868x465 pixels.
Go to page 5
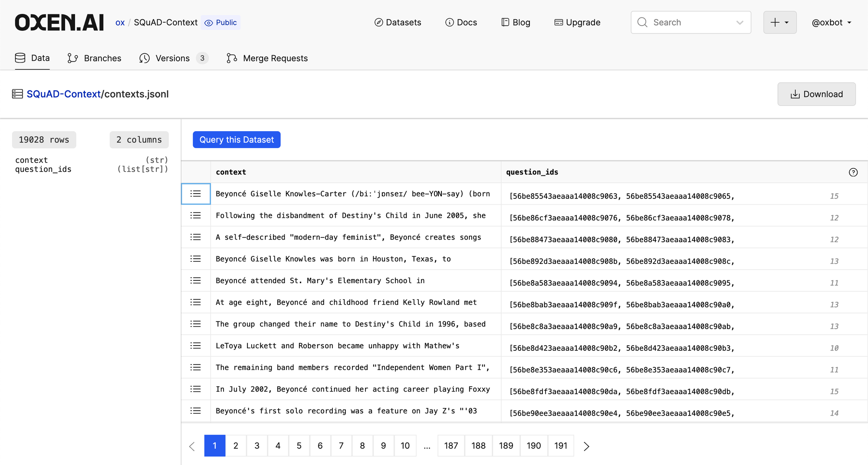tap(299, 446)
